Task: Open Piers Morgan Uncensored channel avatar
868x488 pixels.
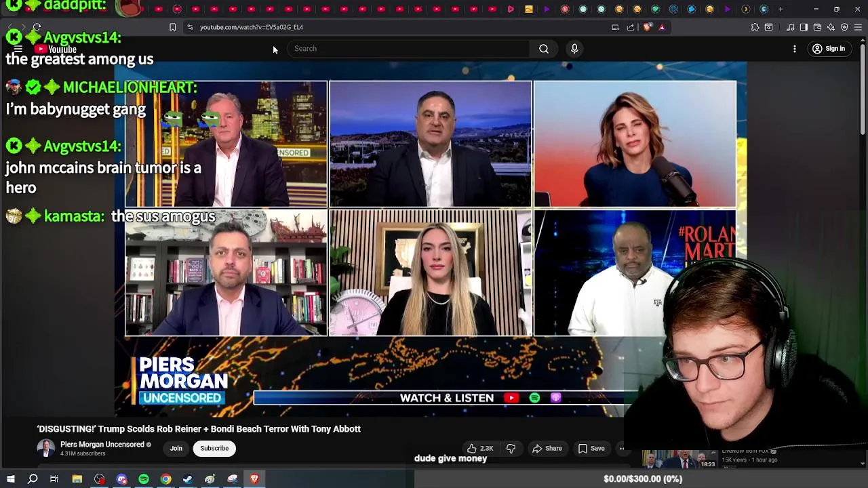Action: coord(45,448)
